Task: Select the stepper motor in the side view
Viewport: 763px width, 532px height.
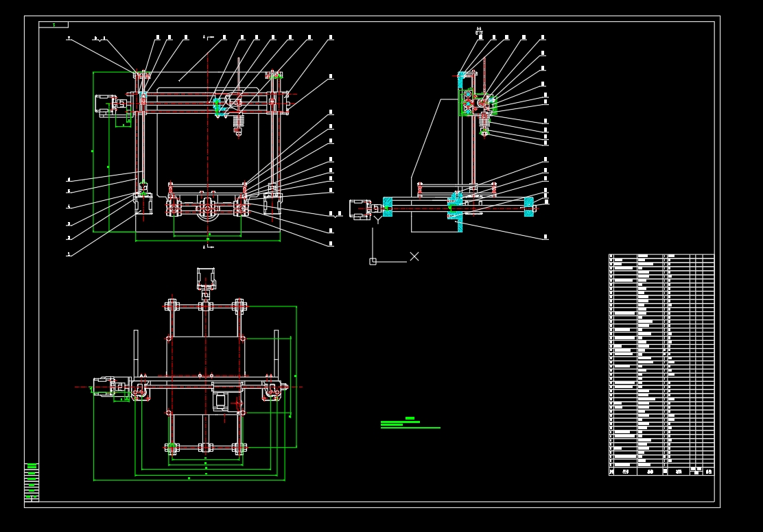Action: 360,209
